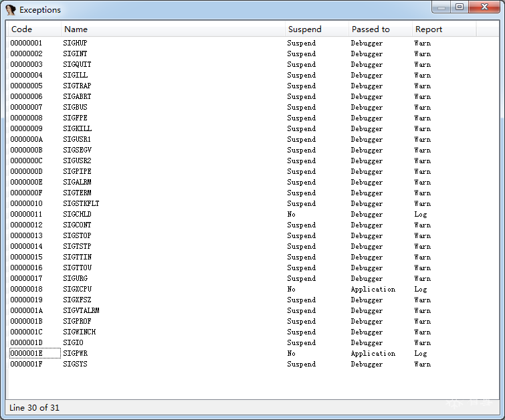Click the Report column header
The width and height of the screenshot is (505, 420).
444,29
